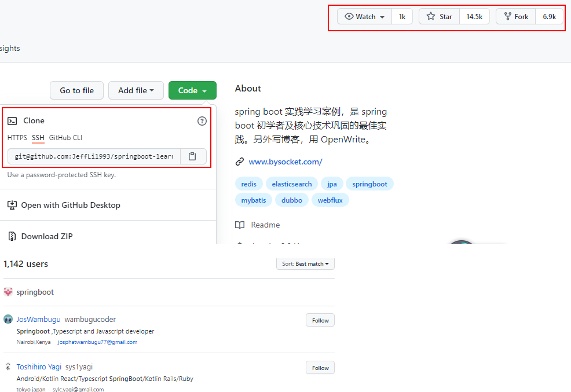Open clone help question-mark icon
The height and width of the screenshot is (392, 571).
click(x=202, y=121)
